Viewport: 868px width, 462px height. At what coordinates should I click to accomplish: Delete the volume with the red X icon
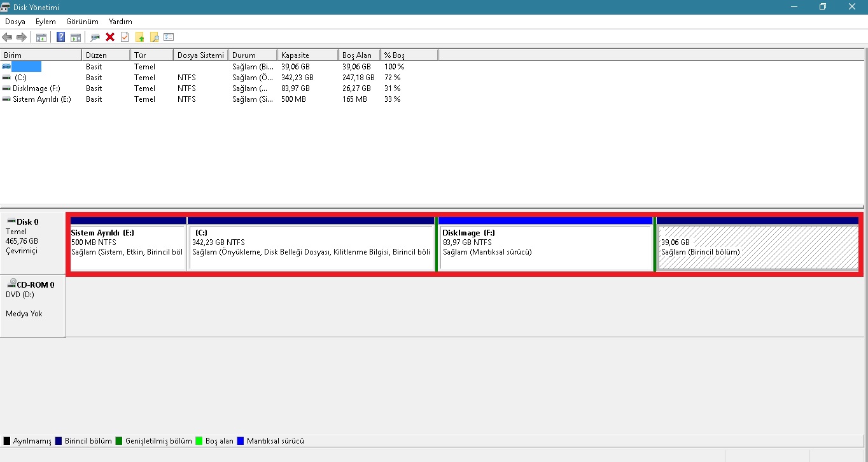click(x=110, y=37)
